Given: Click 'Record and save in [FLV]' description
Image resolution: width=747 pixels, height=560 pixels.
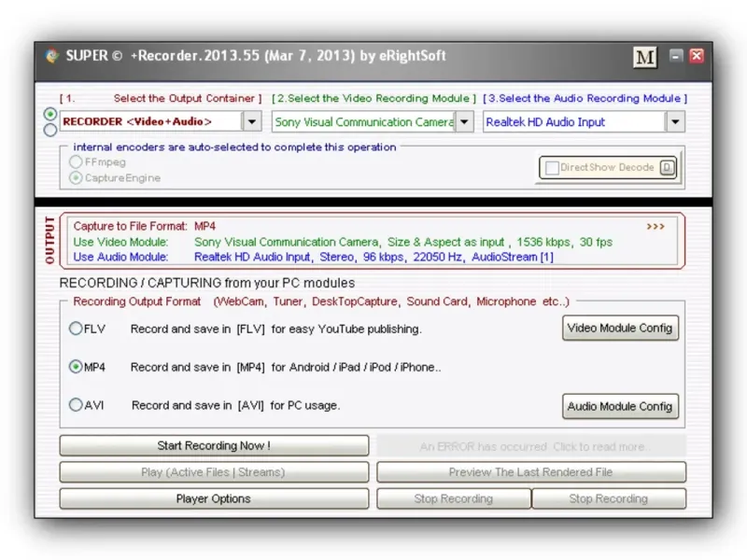Looking at the screenshot, I should coord(275,329).
